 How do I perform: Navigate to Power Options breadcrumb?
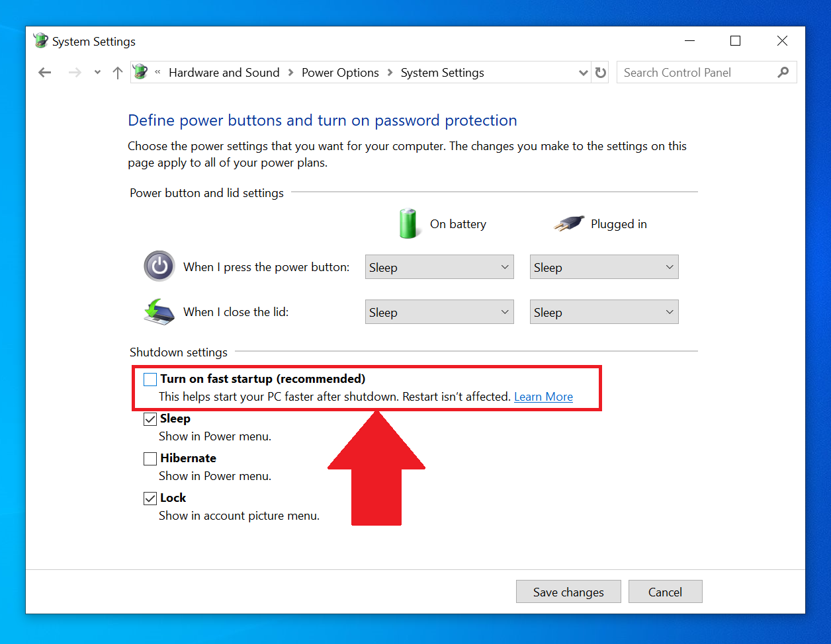(340, 72)
